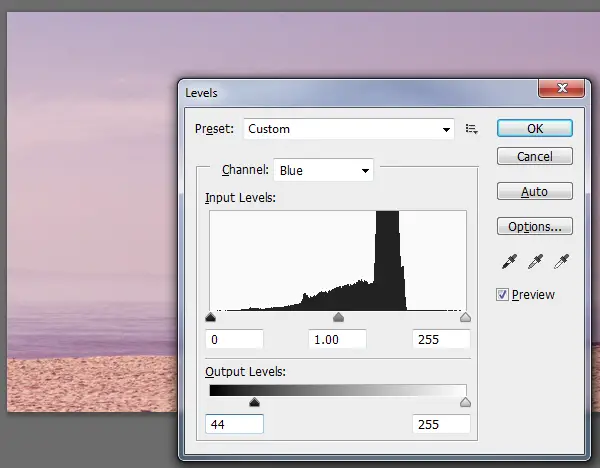Viewport: 600px width, 468px height.
Task: Select the black point eyedropper
Action: [510, 262]
